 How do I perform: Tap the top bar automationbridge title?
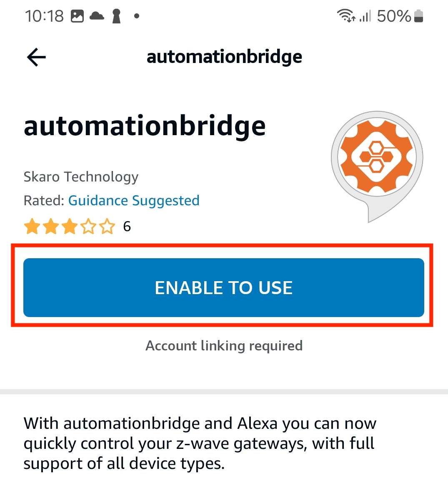pos(224,57)
